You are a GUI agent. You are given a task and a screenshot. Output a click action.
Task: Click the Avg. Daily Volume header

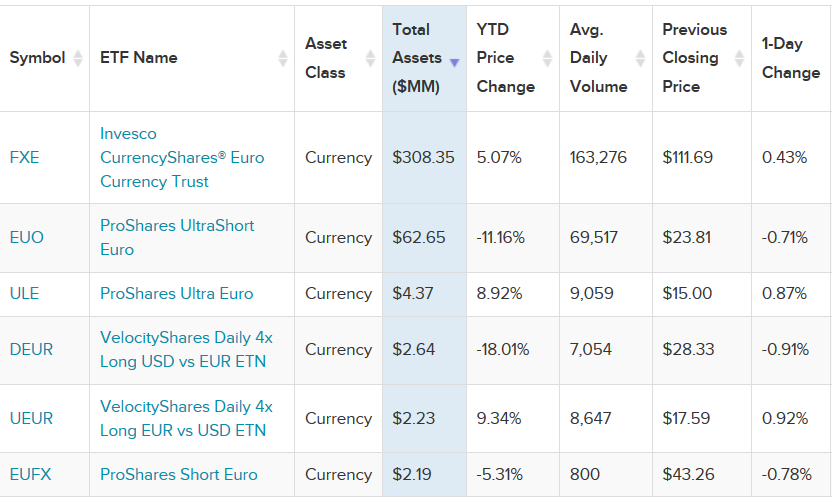click(606, 58)
